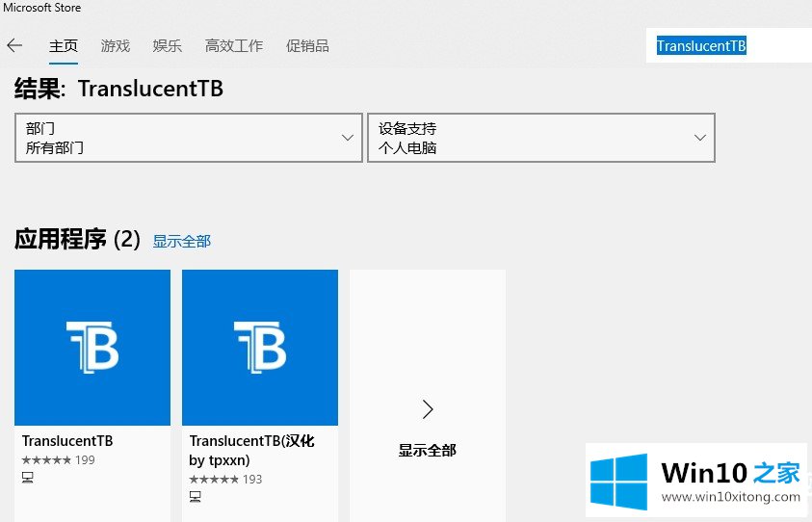Screen dimensions: 812x522
Task: Switch to the 游戏 tab
Action: click(115, 46)
